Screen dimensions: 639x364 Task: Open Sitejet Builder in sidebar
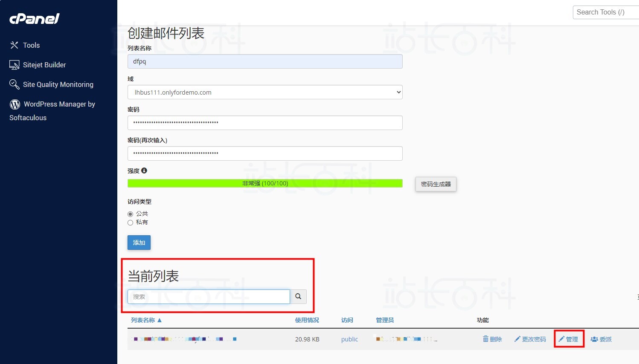coord(44,65)
